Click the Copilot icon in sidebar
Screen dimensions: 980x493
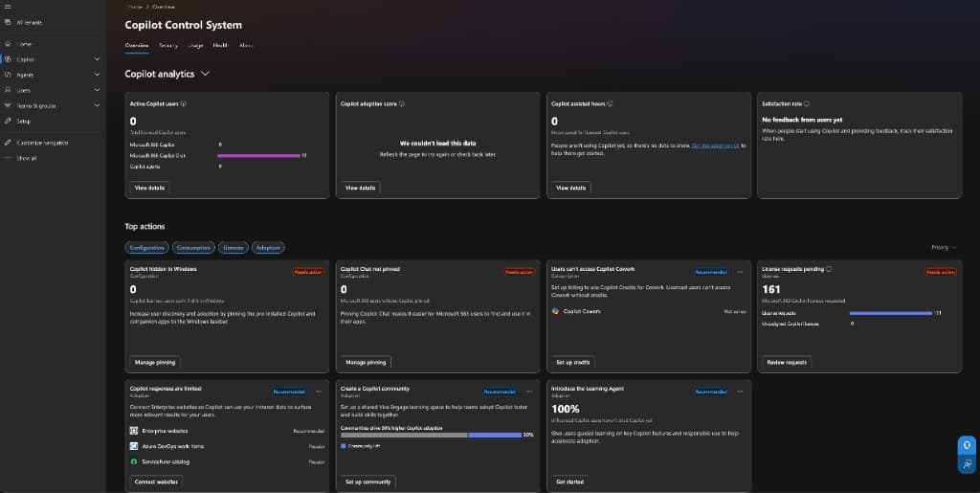click(x=8, y=59)
